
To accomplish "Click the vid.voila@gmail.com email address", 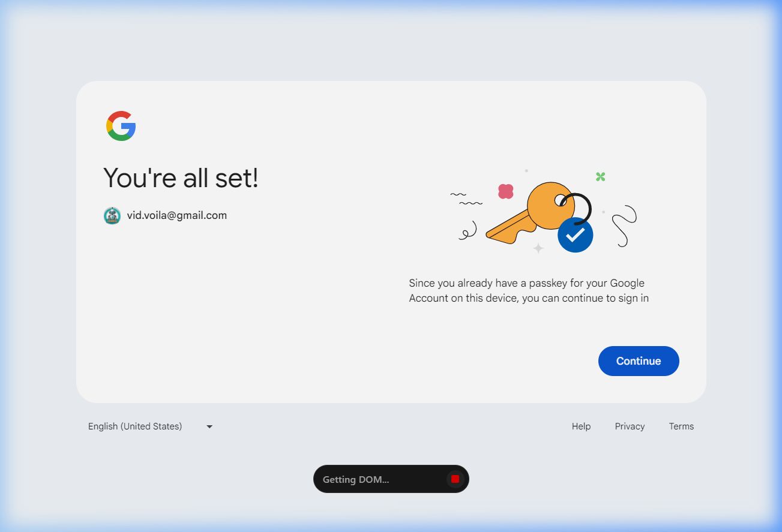I will click(177, 215).
